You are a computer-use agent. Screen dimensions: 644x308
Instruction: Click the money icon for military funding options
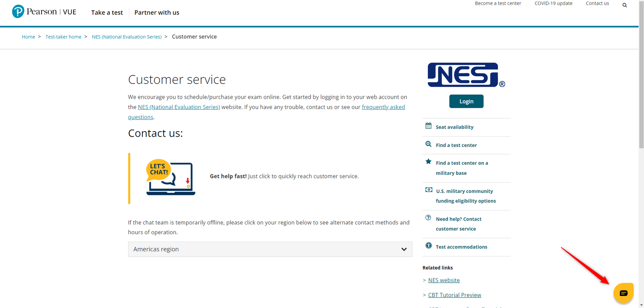[x=429, y=190]
